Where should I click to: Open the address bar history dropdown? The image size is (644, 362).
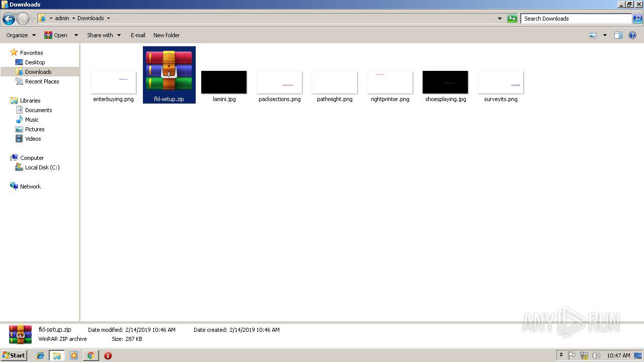(500, 19)
